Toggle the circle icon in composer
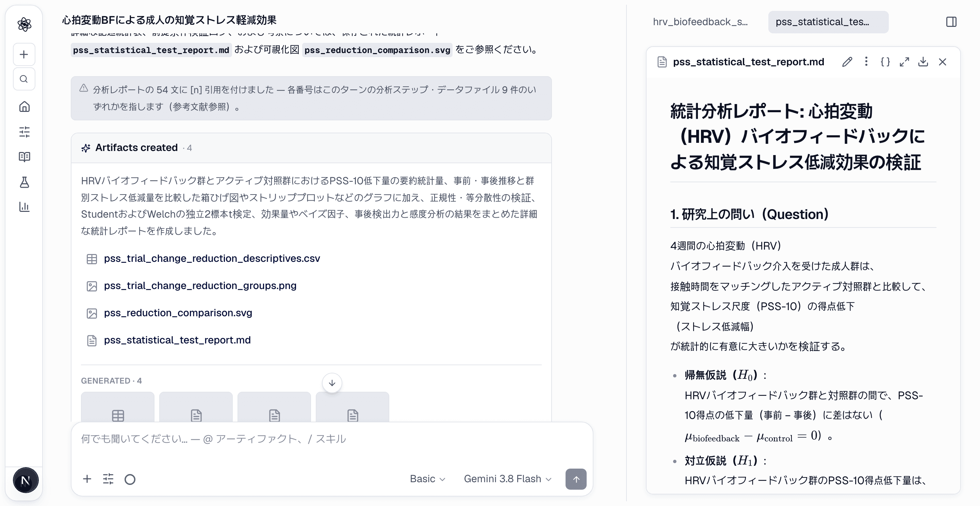This screenshot has width=980, height=506. (130, 479)
